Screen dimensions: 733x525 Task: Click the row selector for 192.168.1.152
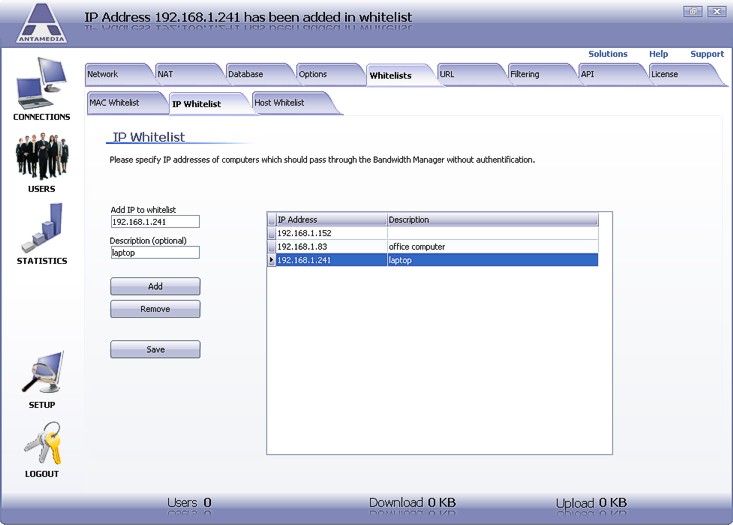point(271,233)
